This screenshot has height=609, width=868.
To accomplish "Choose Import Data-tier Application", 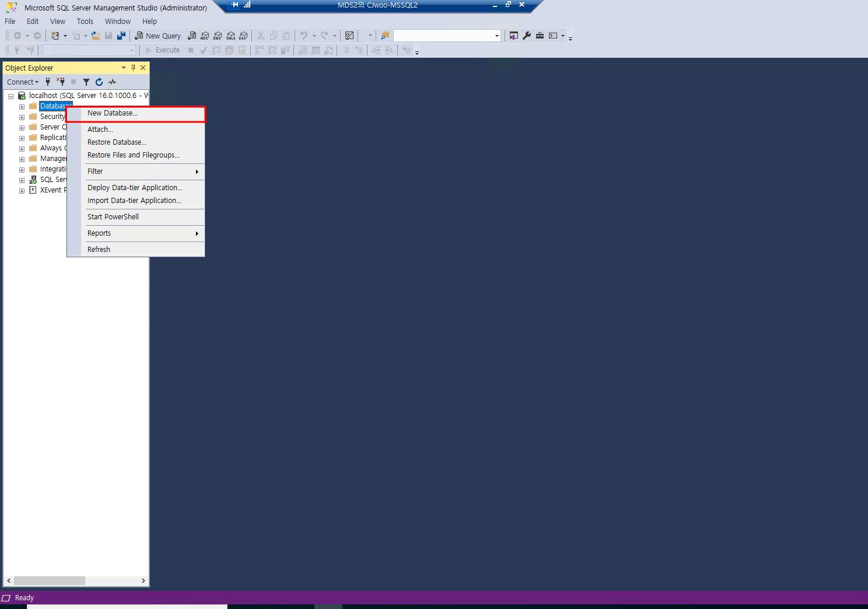I will pyautogui.click(x=136, y=201).
